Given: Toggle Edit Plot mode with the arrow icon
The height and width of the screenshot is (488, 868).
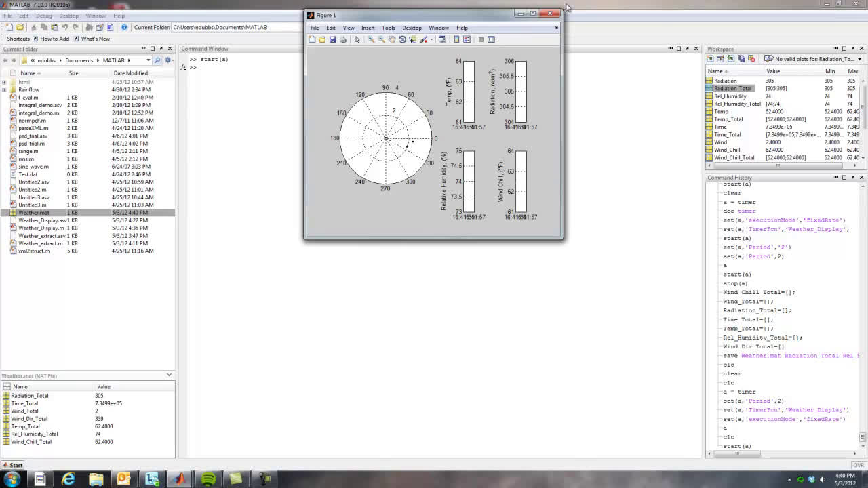Looking at the screenshot, I should coord(357,39).
